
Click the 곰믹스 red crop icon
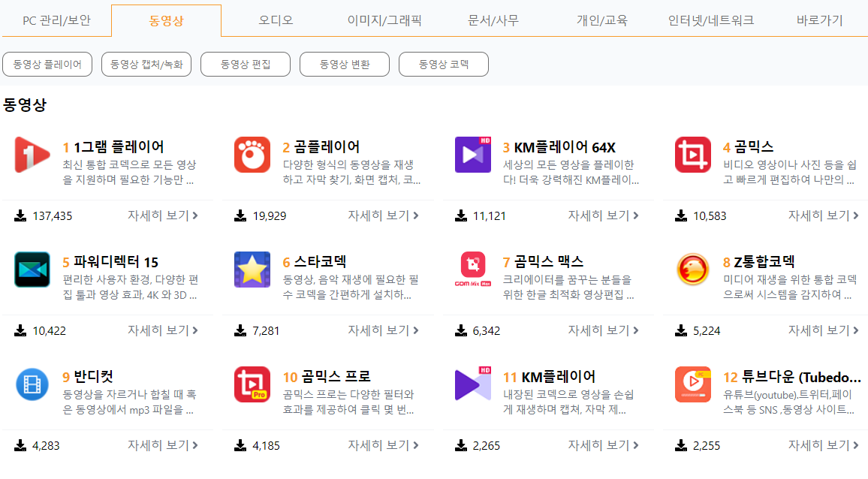tap(693, 155)
